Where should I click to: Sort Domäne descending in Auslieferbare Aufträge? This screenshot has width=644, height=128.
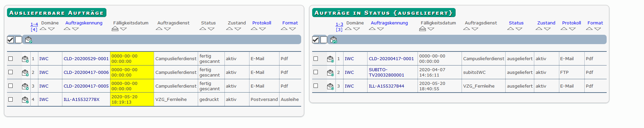coord(51,29)
